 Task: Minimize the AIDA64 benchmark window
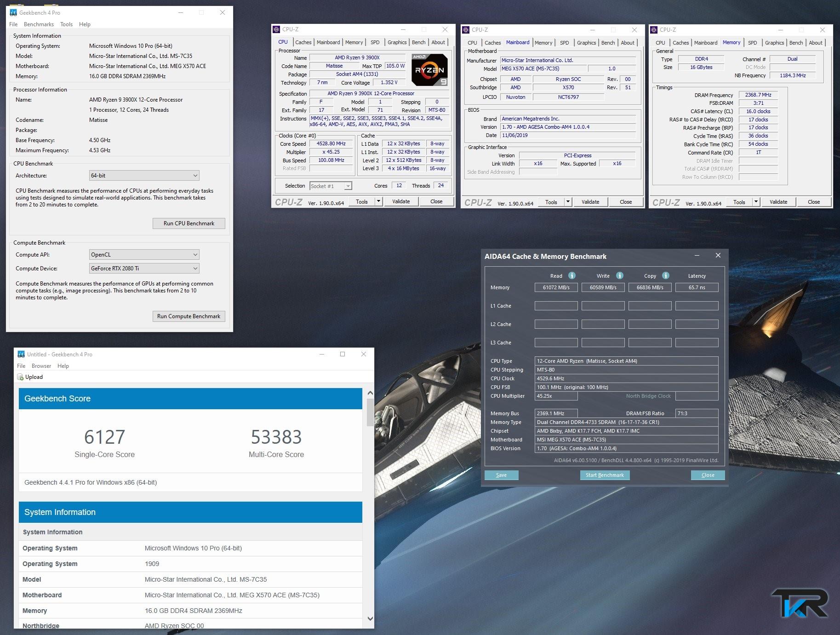(697, 256)
